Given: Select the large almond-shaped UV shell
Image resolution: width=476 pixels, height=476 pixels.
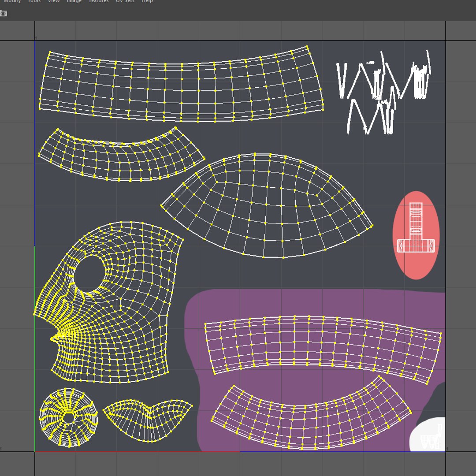Looking at the screenshot, I should pos(267,206).
